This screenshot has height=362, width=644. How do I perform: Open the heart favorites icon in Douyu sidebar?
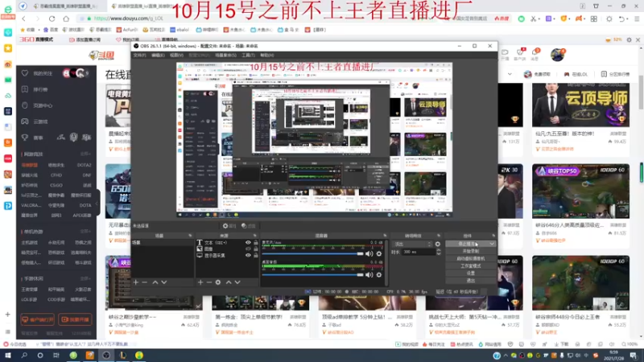[x=25, y=73]
